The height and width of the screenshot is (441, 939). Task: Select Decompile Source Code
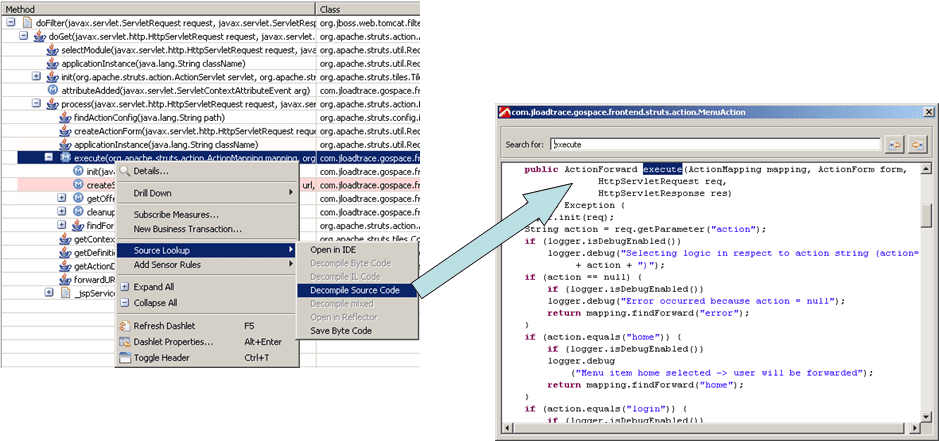pyautogui.click(x=358, y=291)
